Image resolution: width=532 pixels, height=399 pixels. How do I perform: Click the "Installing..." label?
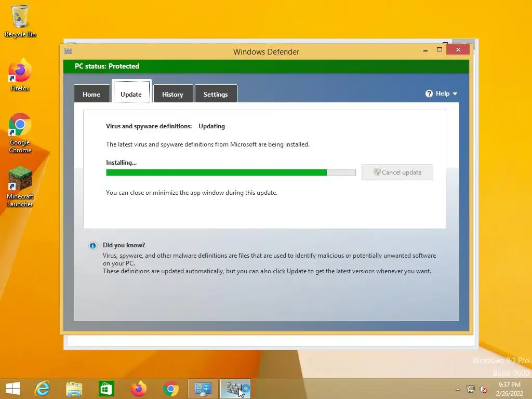(121, 163)
